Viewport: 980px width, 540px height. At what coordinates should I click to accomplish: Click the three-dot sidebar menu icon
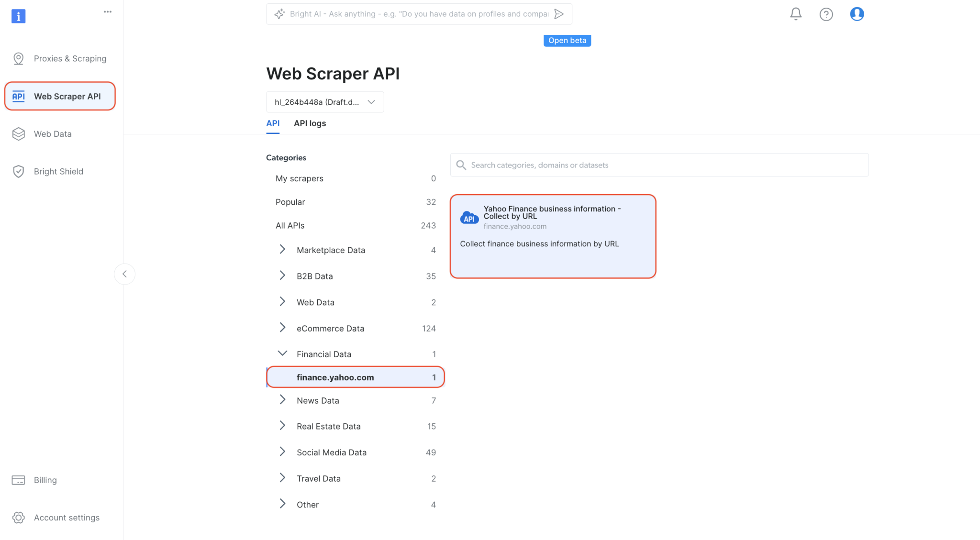coord(108,12)
